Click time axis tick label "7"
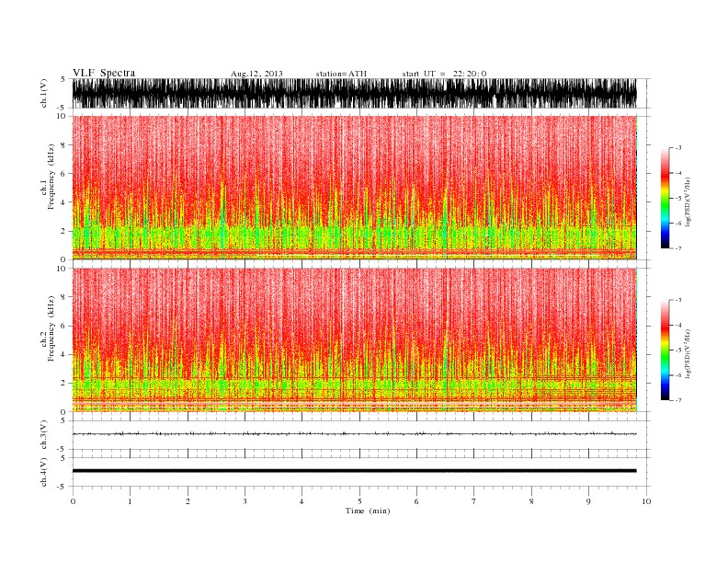This screenshot has width=728, height=563. pyautogui.click(x=474, y=501)
